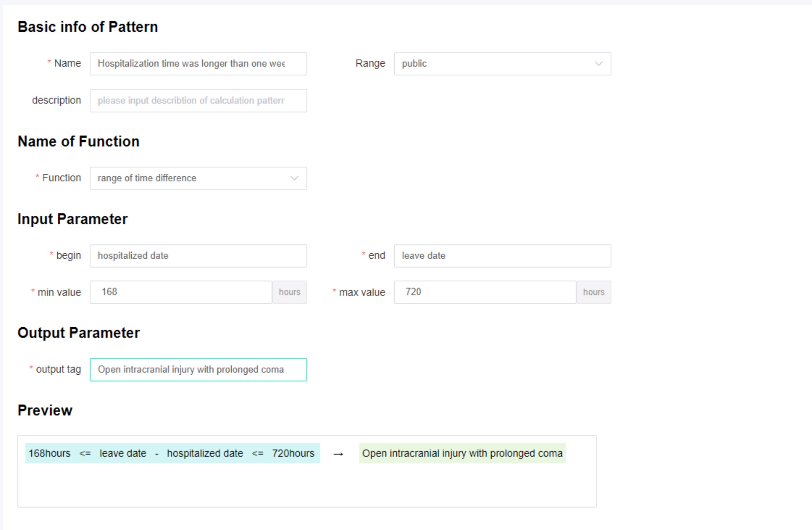Click the output tag label
The image size is (812, 530).
58,370
